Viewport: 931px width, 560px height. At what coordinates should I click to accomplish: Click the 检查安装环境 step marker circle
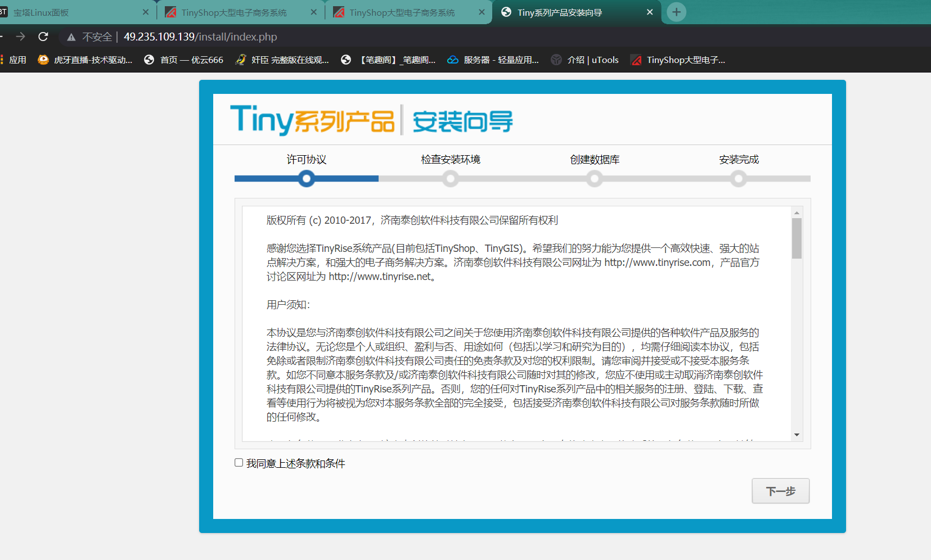[450, 179]
